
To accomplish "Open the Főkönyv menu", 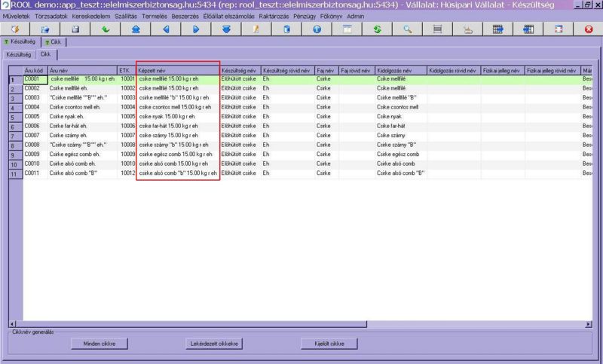I will (331, 17).
